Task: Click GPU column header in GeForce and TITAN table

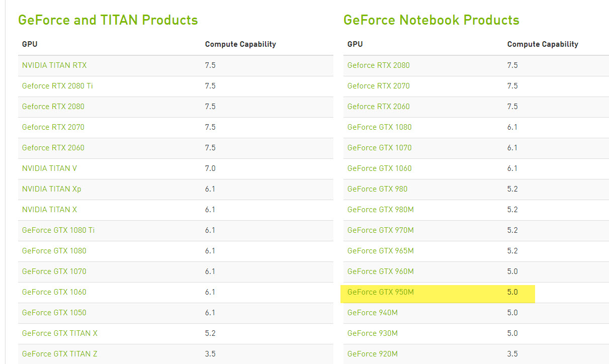Action: click(x=30, y=44)
